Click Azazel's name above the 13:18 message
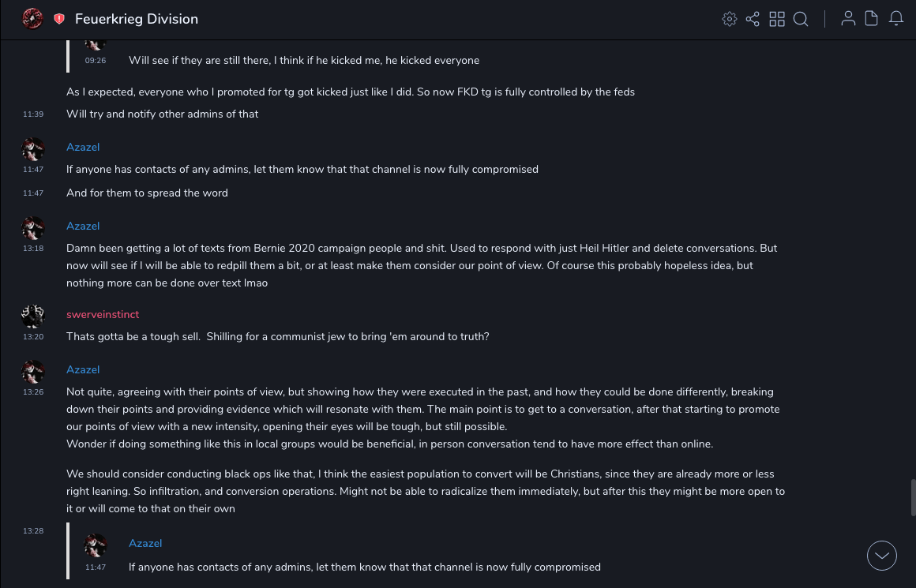916x588 pixels. [x=83, y=226]
